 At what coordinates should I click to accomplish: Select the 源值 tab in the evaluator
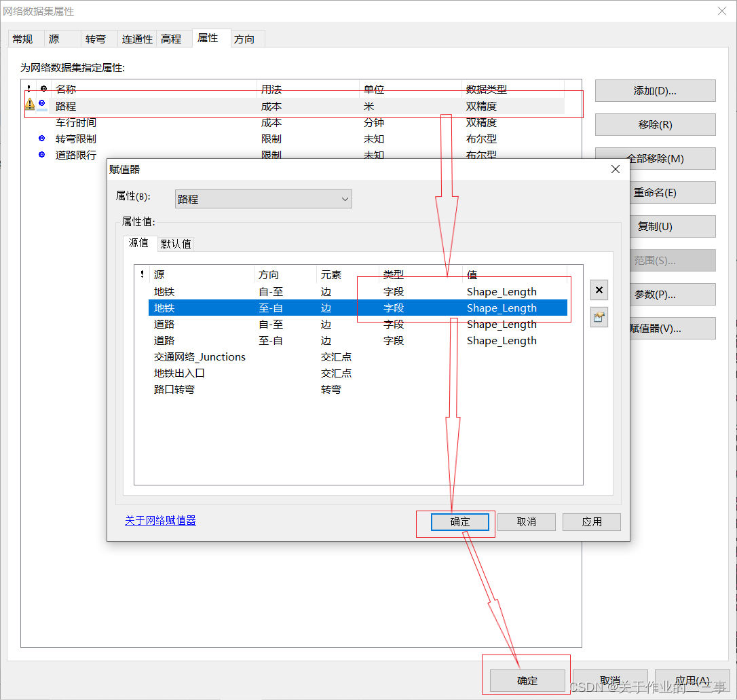(138, 242)
